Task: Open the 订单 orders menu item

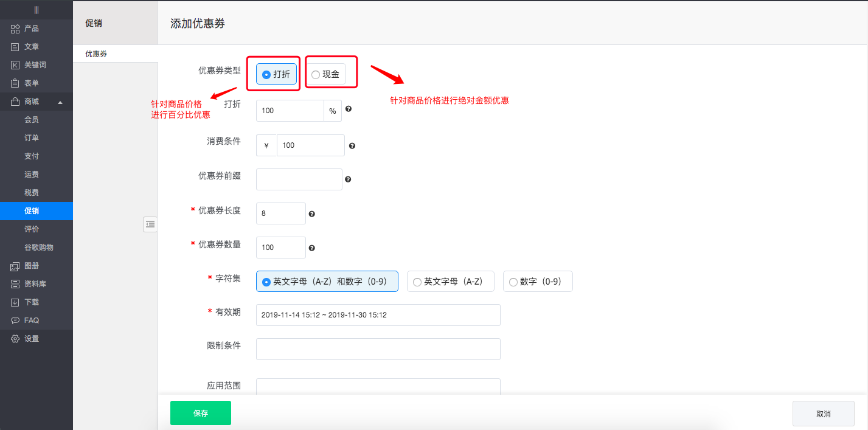Action: point(32,138)
